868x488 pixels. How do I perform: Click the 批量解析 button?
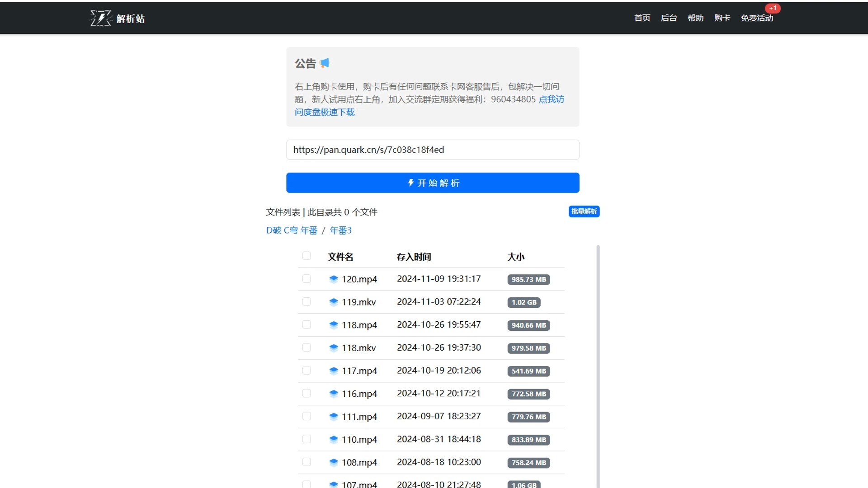pyautogui.click(x=584, y=211)
